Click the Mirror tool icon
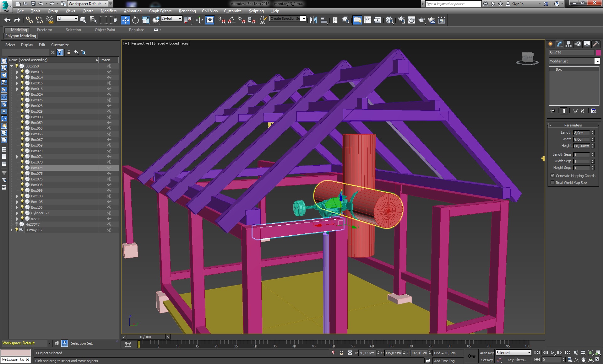Screen dimensions: 603x364 (x=313, y=20)
